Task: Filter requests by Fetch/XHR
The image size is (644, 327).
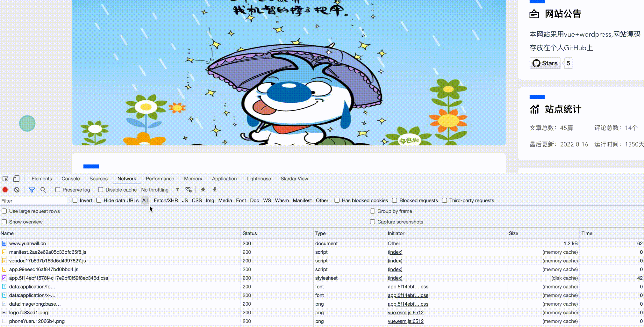Action: [x=166, y=200]
